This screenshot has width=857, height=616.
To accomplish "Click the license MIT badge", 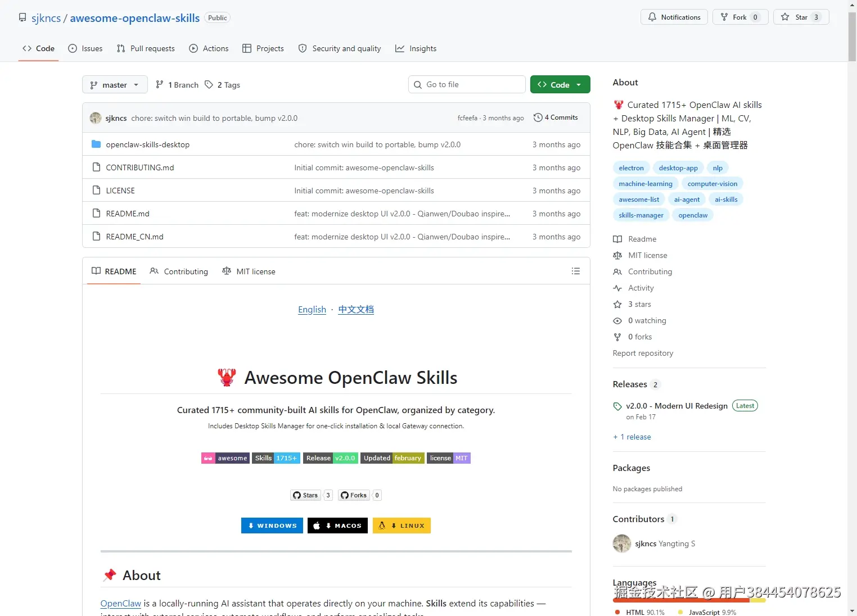I will point(449,458).
